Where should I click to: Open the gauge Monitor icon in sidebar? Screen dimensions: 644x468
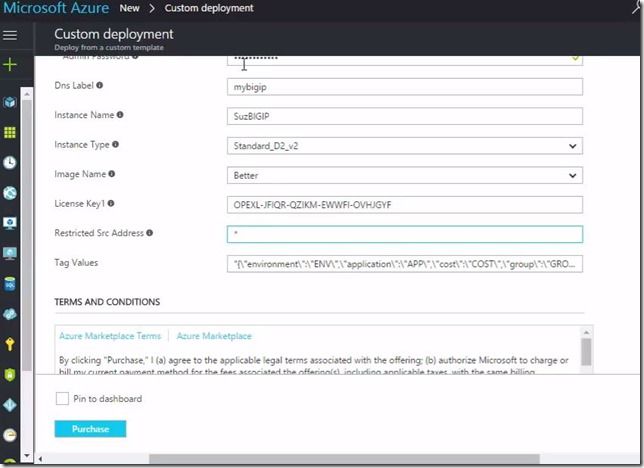10,435
